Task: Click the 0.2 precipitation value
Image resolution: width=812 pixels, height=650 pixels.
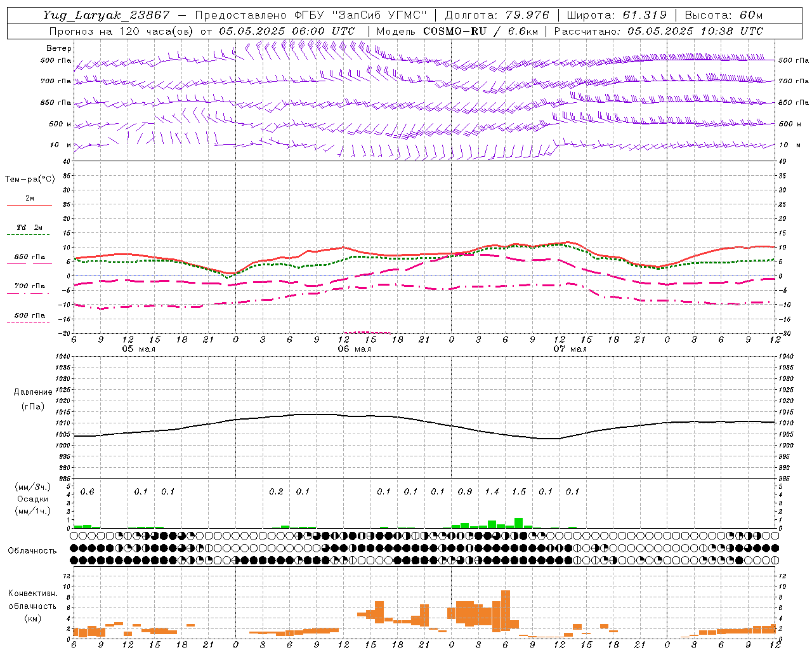Action: point(276,491)
